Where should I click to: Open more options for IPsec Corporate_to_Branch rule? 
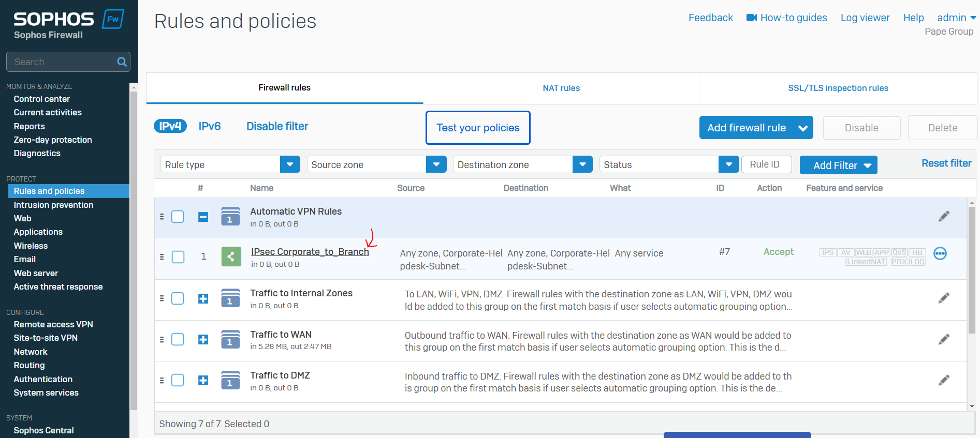(x=940, y=253)
